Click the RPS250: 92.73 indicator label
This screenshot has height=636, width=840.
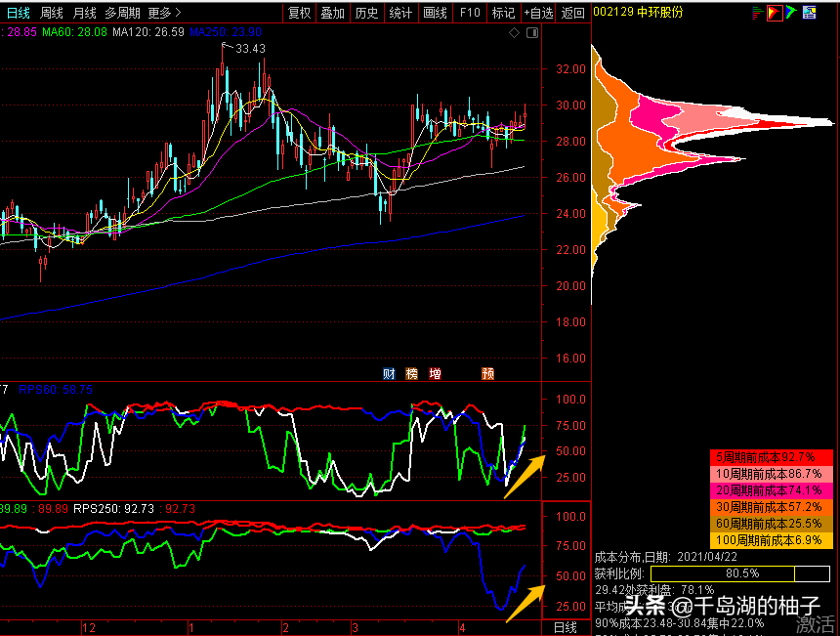pos(113,508)
